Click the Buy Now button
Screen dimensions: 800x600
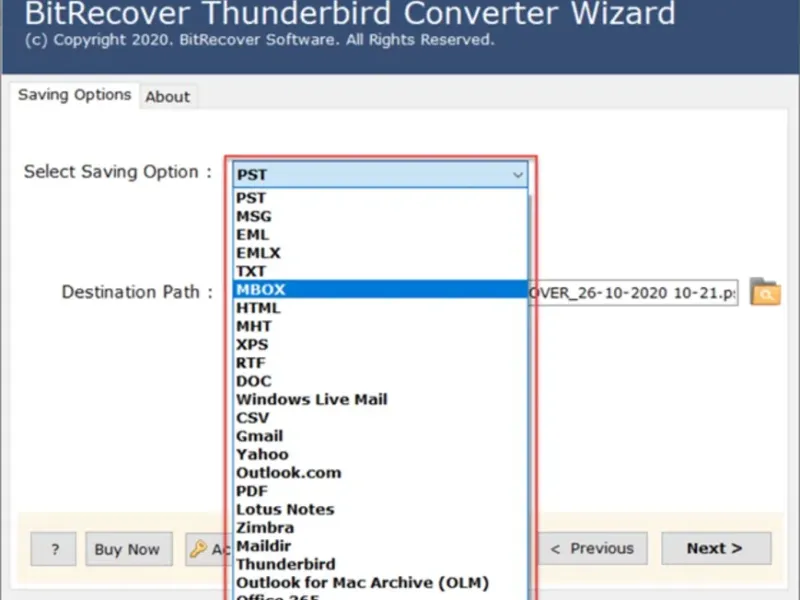point(129,549)
